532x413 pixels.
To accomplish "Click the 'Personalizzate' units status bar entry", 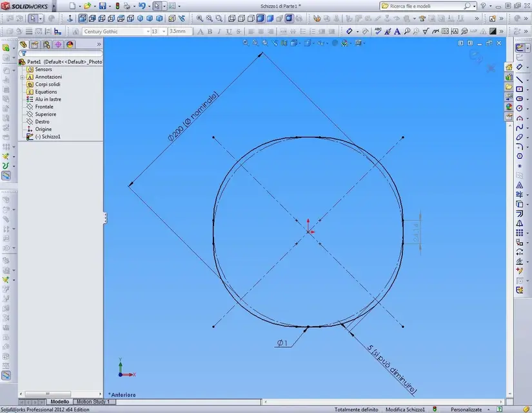I will click(x=466, y=409).
